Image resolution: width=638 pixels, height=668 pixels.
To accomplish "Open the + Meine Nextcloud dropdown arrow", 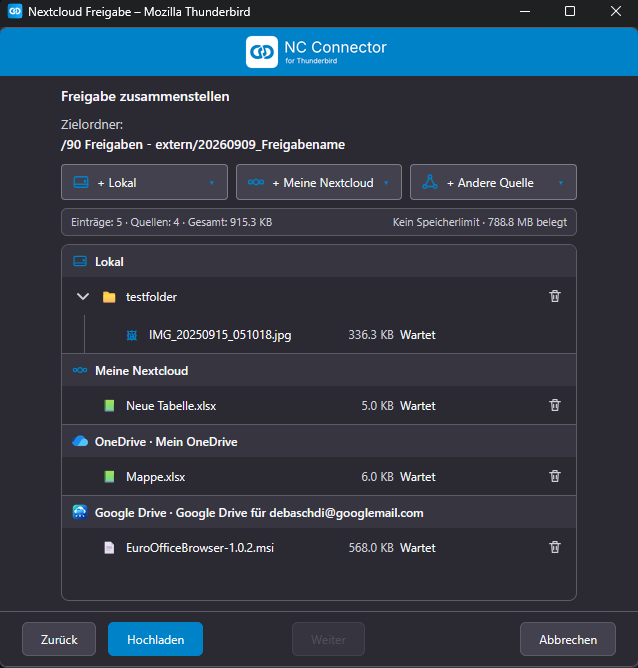I will tap(386, 183).
